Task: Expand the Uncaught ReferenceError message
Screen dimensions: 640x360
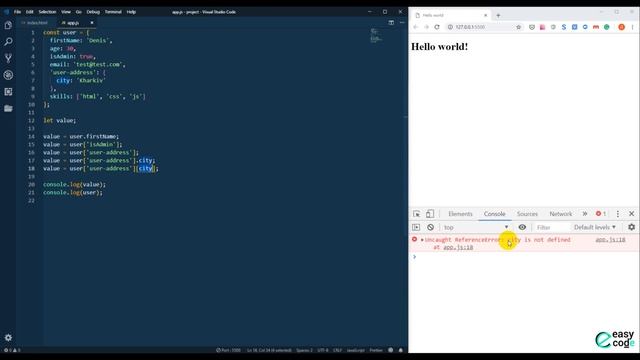Action: pos(422,240)
